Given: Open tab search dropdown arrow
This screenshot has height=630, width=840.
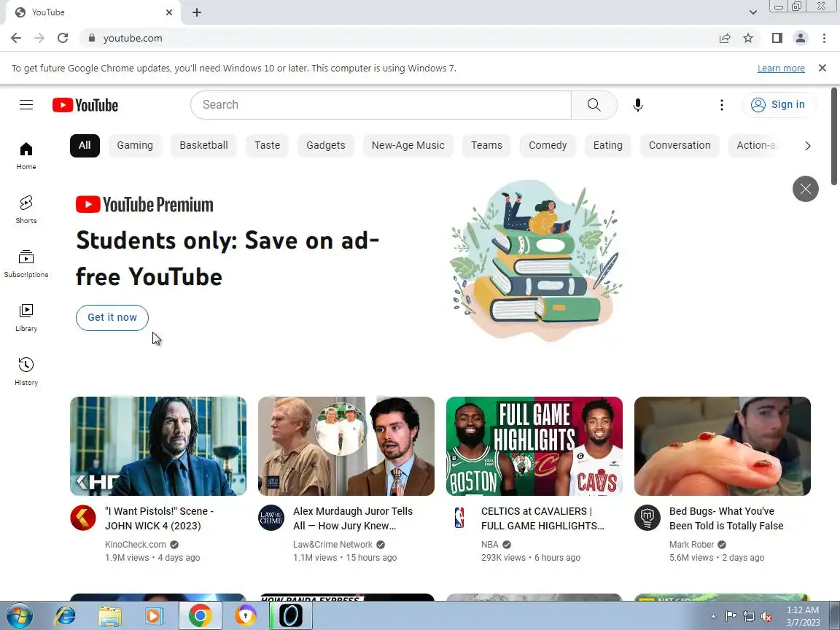Looking at the screenshot, I should [x=752, y=12].
